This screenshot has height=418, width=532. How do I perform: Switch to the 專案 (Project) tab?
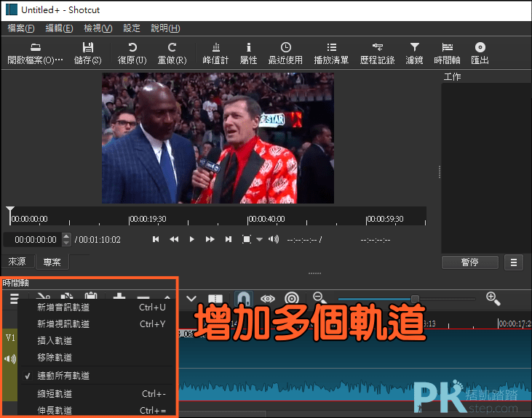pos(52,262)
